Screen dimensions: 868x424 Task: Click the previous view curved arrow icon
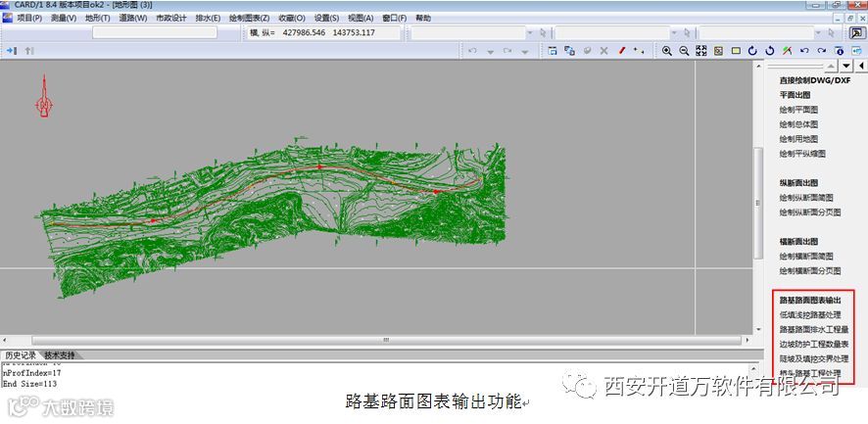[804, 50]
